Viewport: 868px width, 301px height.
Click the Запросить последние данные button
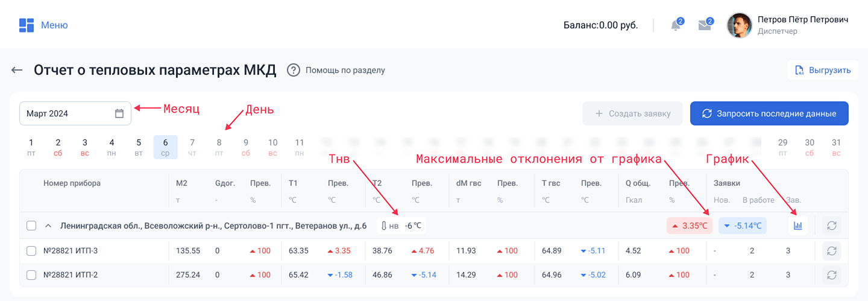(769, 113)
